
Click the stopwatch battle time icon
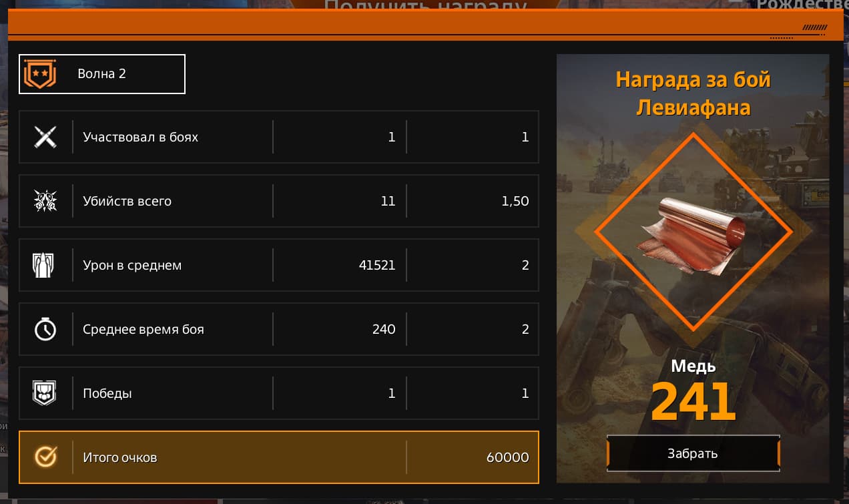click(45, 329)
